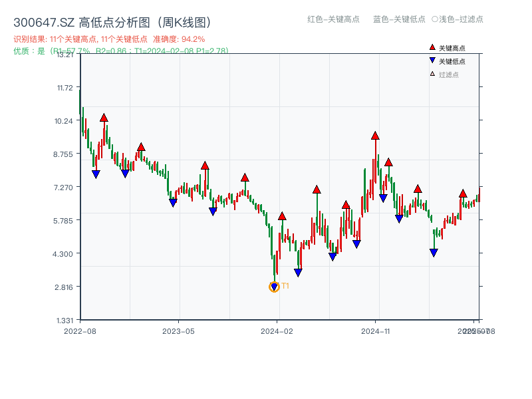
Task: Click the 11.72 y-axis label
Action: (x=65, y=88)
